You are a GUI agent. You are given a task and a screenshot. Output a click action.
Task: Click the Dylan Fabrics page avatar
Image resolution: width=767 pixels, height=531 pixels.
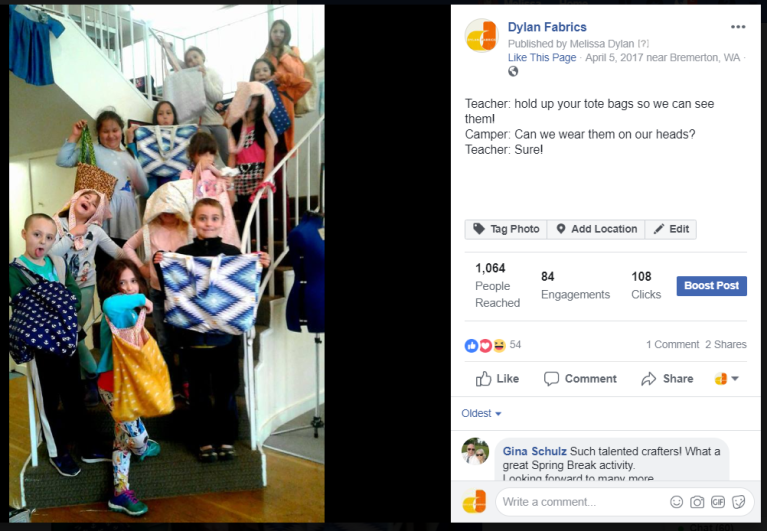[x=481, y=35]
